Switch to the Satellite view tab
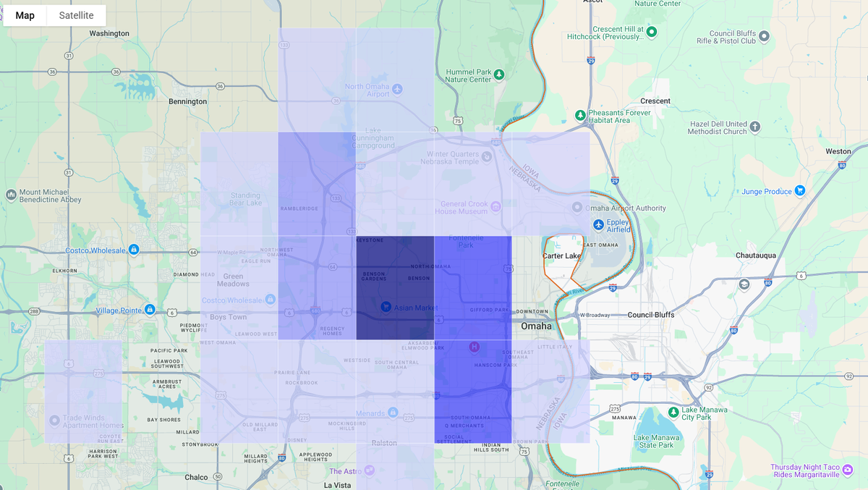868x490 pixels. pos(75,14)
